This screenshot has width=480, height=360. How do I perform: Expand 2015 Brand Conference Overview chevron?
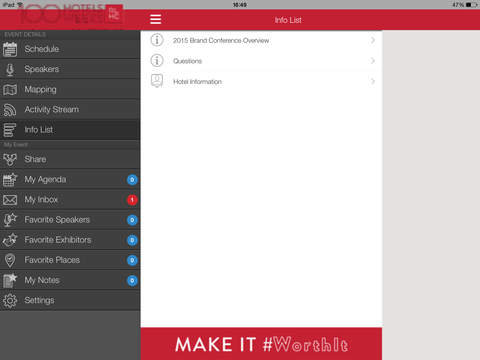pos(373,40)
